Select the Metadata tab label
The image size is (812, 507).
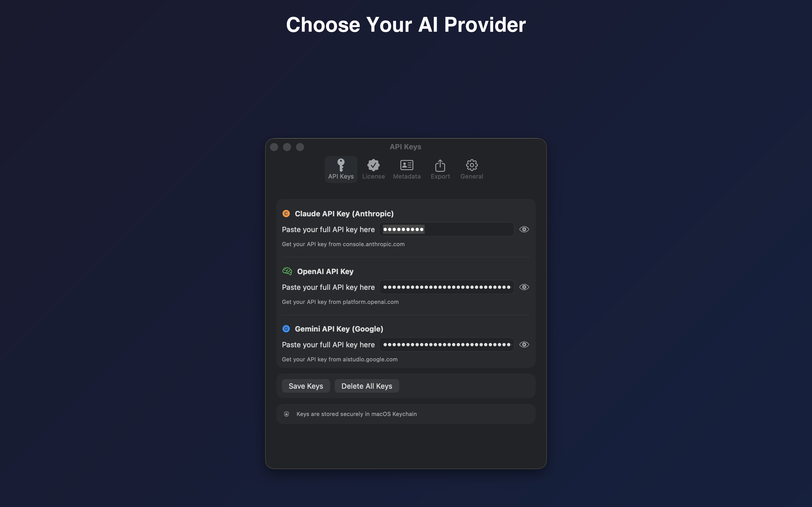point(407,176)
